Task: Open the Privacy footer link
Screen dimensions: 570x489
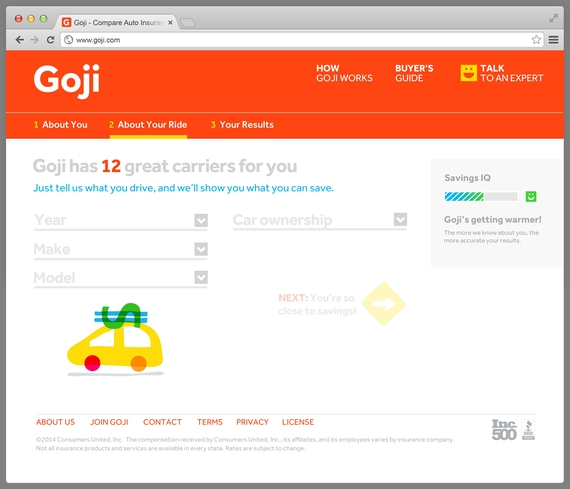Action: coord(252,422)
